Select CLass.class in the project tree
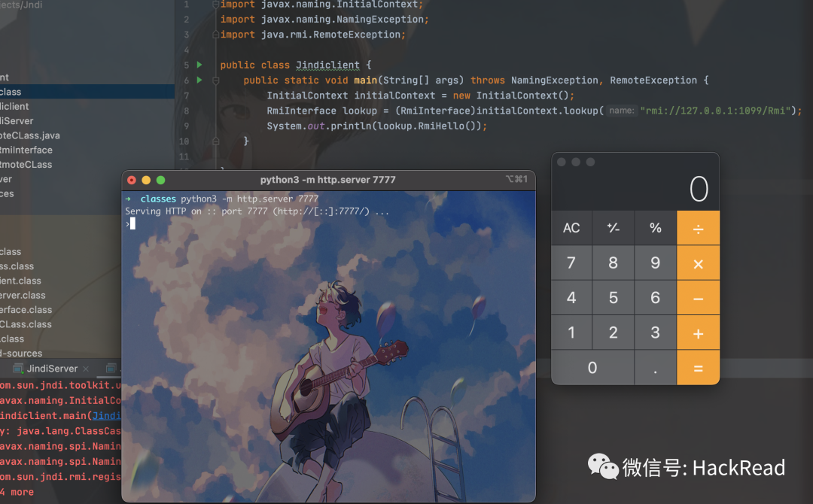This screenshot has width=813, height=504. click(x=26, y=323)
